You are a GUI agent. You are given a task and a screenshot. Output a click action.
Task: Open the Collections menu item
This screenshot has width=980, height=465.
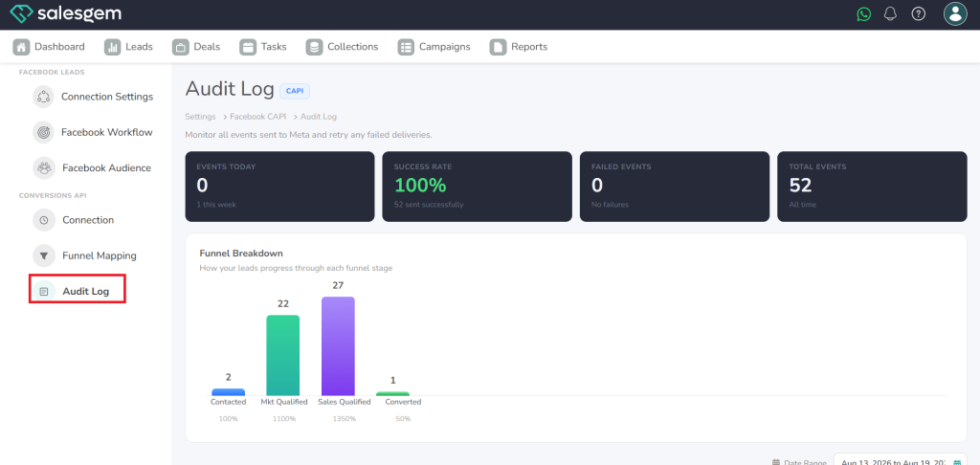pyautogui.click(x=342, y=47)
